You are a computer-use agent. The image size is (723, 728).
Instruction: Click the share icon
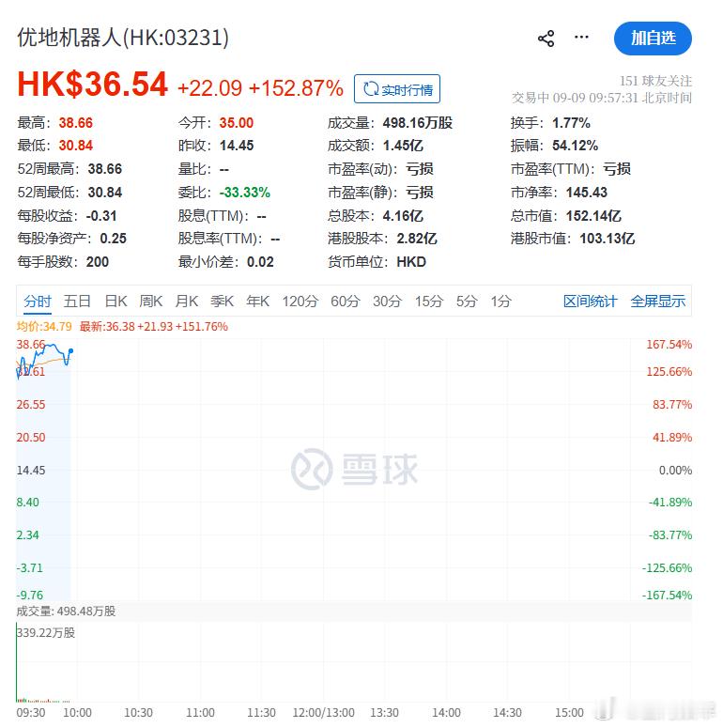(546, 39)
